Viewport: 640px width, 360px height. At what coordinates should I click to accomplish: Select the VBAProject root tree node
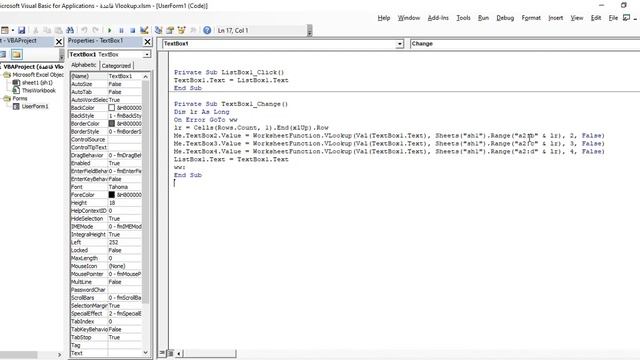33,67
